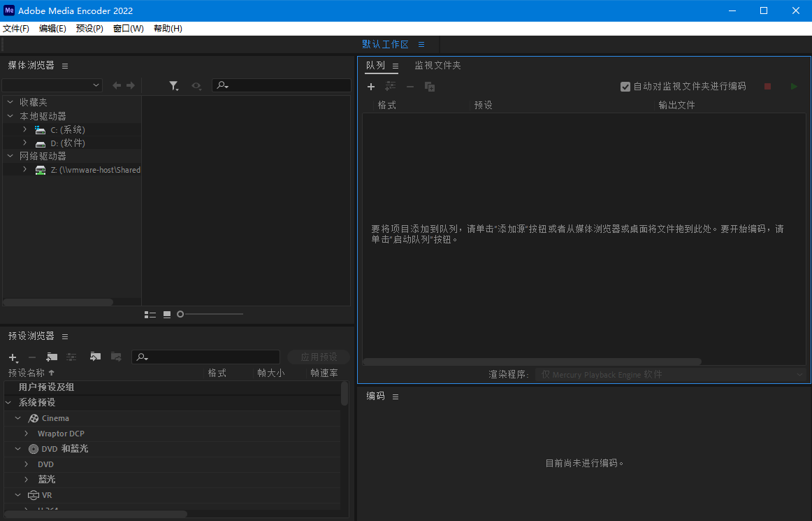Click the new preset group folder icon
This screenshot has width=812, height=521.
[x=51, y=357]
